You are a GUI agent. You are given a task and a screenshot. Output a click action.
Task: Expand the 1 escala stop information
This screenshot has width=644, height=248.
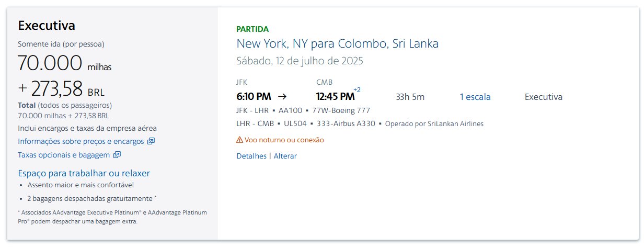pos(475,97)
